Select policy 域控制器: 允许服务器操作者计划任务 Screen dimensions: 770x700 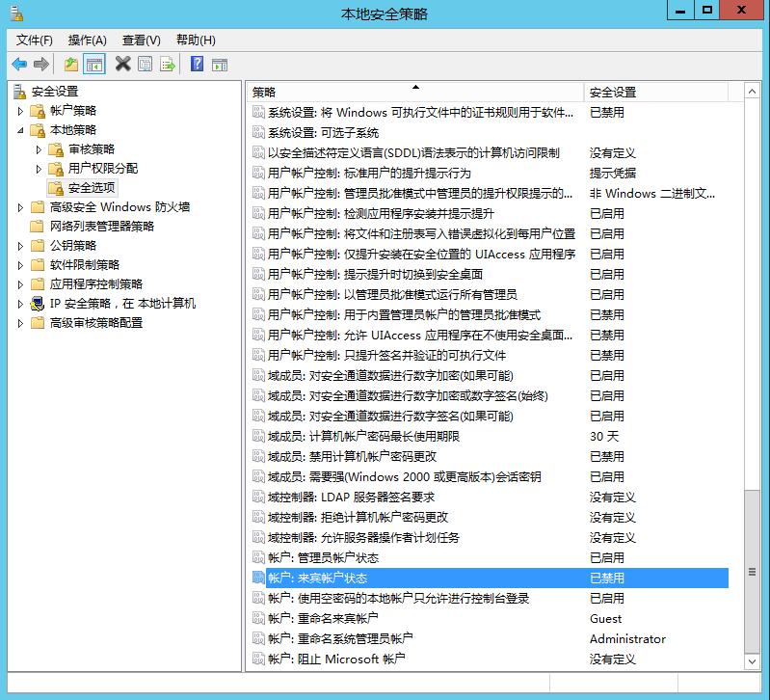click(x=363, y=537)
